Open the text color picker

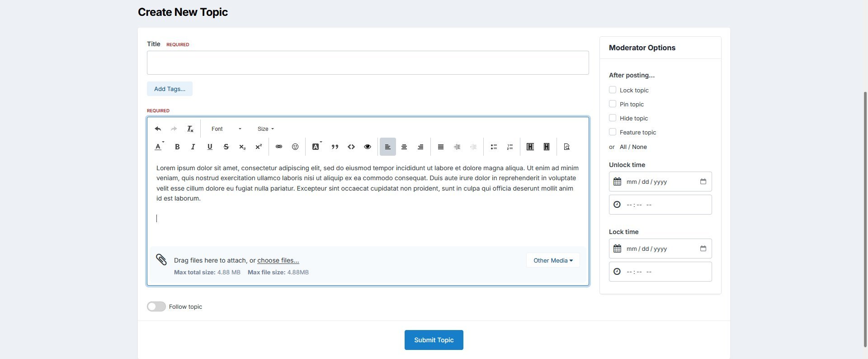tap(159, 147)
